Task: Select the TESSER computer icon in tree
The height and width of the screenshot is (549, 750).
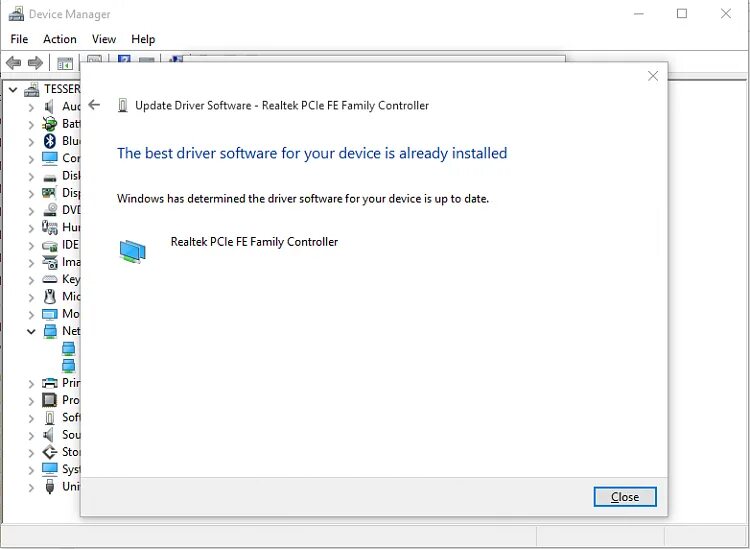Action: (32, 89)
